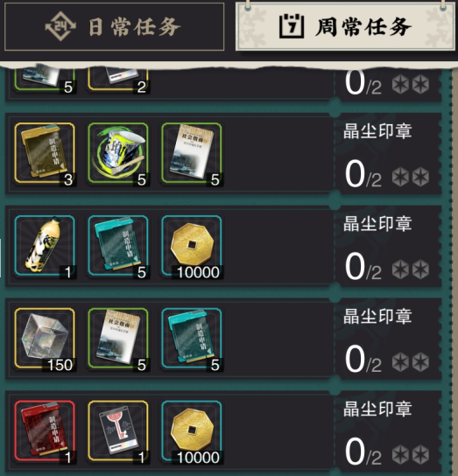Viewport: 458px width, 476px height.
Task: Tap the guidebook next to the crystal cube
Action: point(118,338)
